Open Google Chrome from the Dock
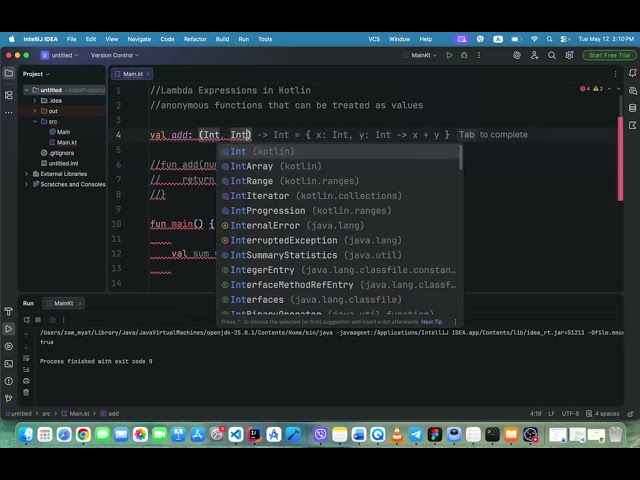 [83, 435]
